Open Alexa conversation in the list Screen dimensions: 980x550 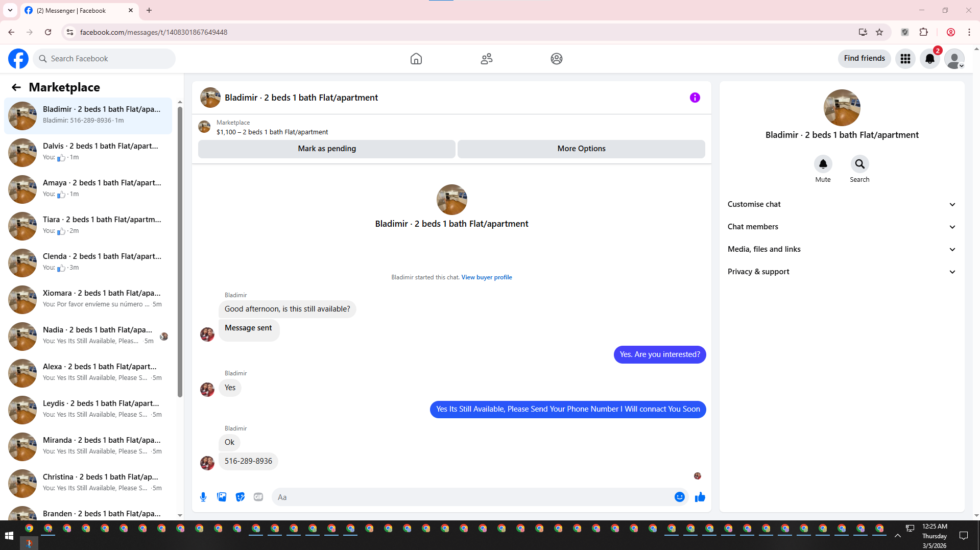(88, 373)
